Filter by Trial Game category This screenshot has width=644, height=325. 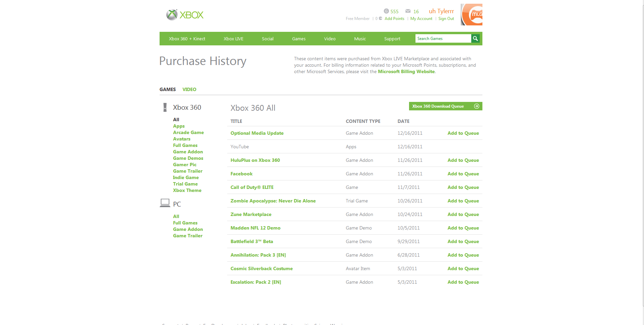point(185,184)
